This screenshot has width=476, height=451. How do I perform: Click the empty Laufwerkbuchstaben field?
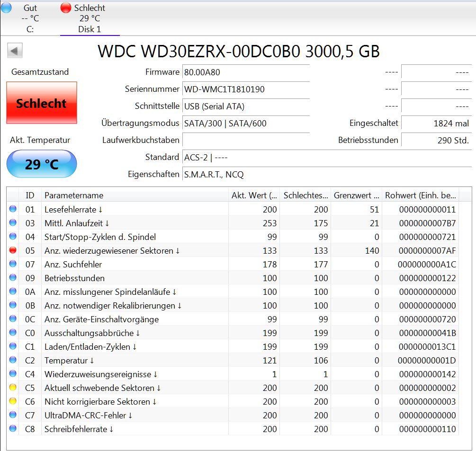[246, 140]
